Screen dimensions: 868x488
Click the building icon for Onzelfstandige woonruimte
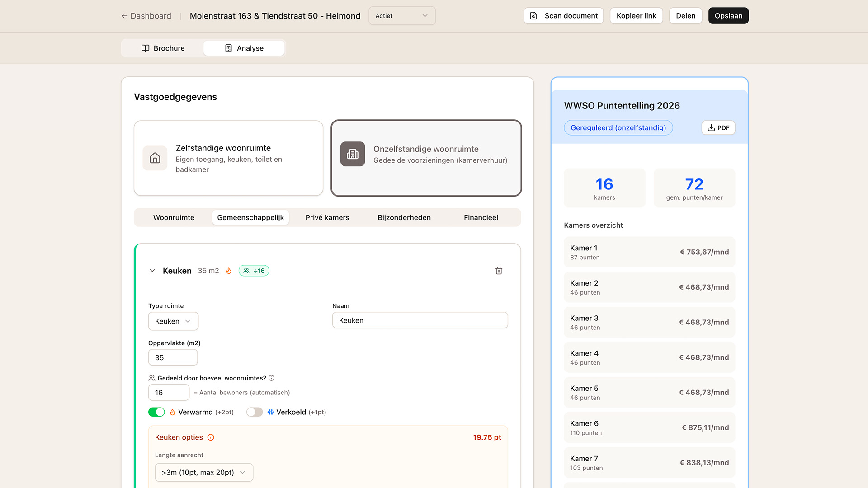tap(353, 154)
